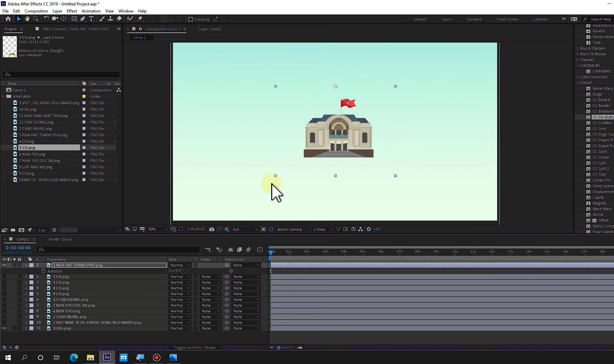Collapse the HINH ANH folder
The width and height of the screenshot is (614, 364).
(x=3, y=96)
